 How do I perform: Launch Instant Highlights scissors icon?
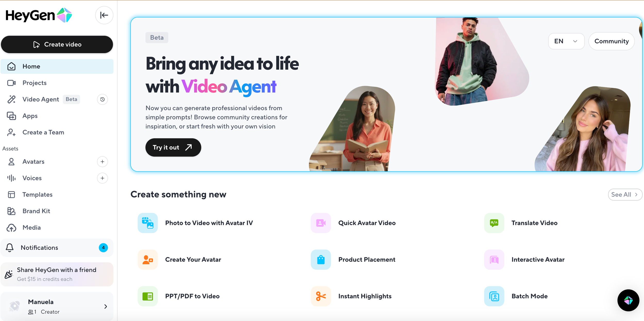tap(321, 296)
